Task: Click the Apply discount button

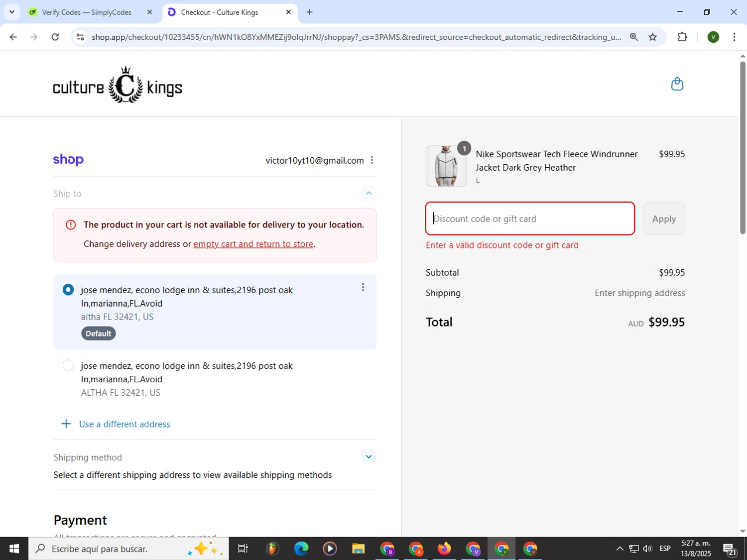Action: click(x=664, y=219)
